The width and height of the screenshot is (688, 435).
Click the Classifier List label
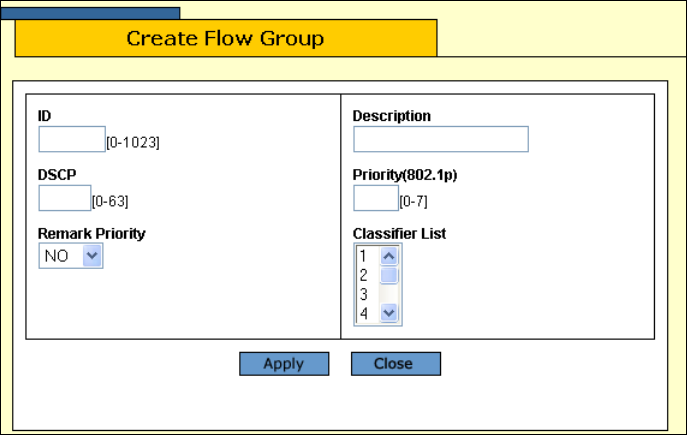tap(399, 233)
